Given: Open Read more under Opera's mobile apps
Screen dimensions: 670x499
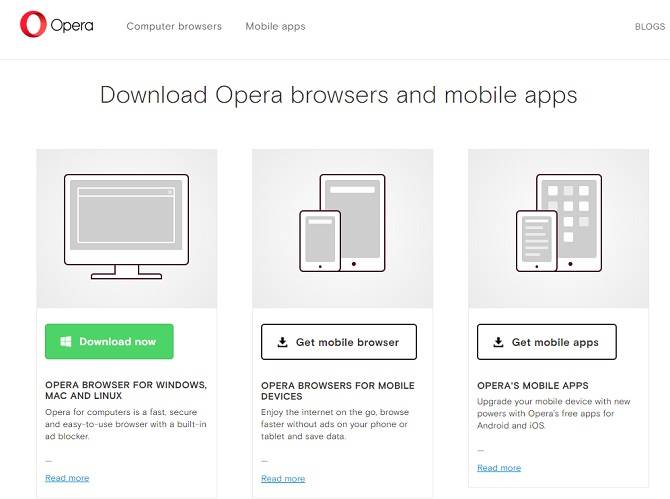Looking at the screenshot, I should click(x=499, y=468).
